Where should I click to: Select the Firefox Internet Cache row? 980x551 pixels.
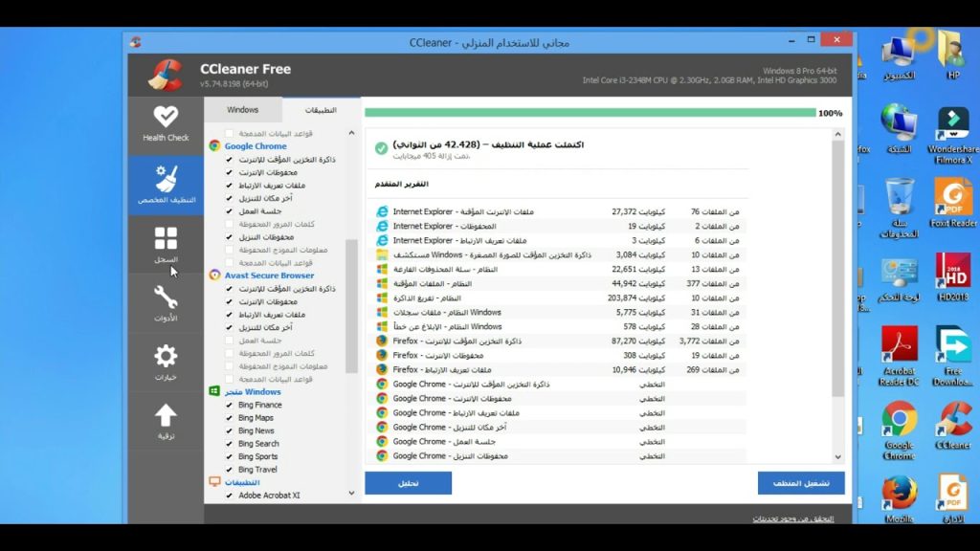pyautogui.click(x=558, y=341)
